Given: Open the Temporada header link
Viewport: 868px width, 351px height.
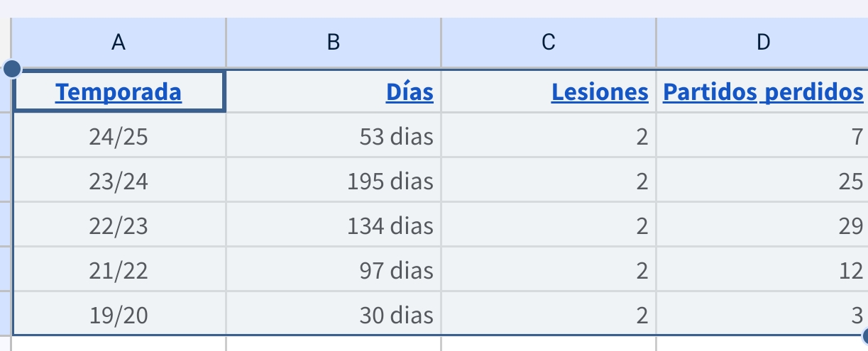Looking at the screenshot, I should coord(119,91).
